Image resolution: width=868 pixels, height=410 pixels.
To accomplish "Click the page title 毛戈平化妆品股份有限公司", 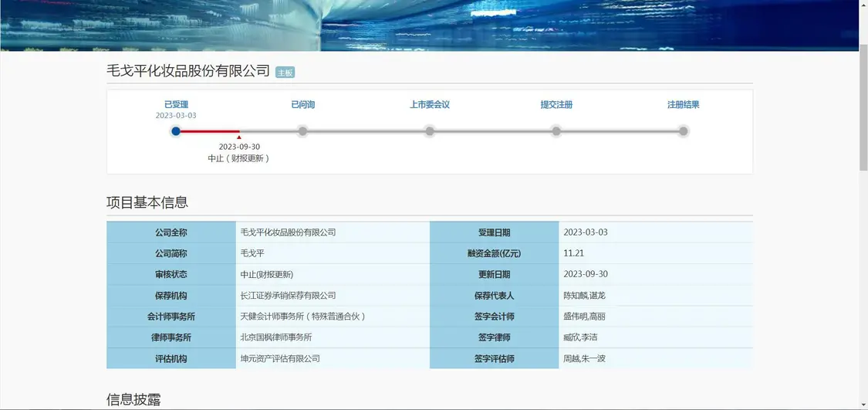I will coord(188,71).
